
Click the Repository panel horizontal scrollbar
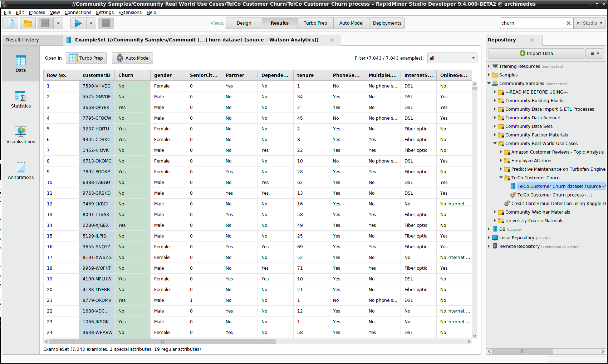coord(523,351)
